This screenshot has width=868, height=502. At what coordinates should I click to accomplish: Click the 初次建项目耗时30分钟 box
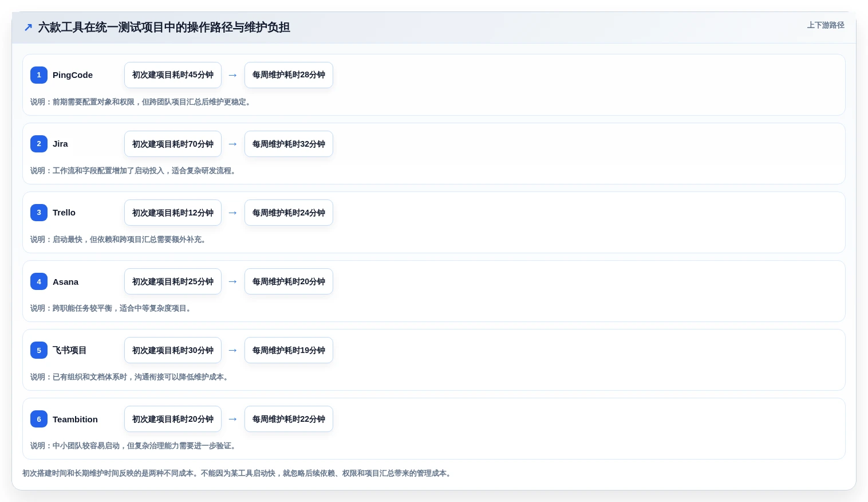173,350
